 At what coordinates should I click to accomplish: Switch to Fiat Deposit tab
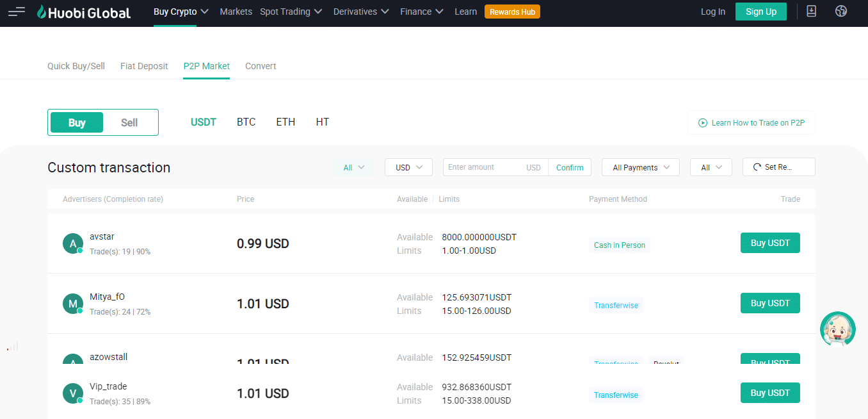[144, 66]
